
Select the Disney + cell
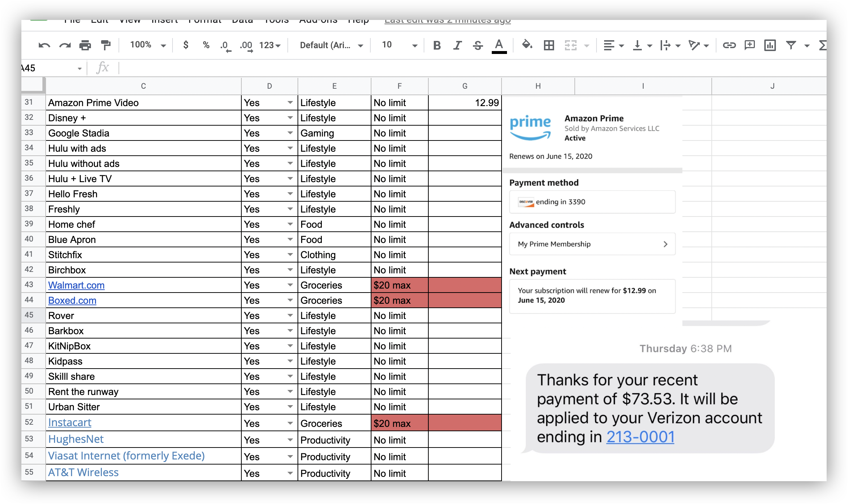(144, 118)
